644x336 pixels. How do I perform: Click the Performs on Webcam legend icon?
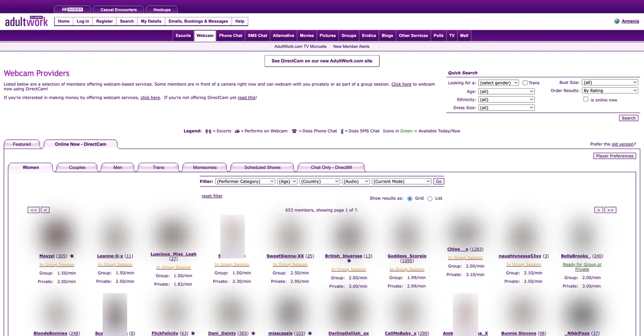[x=237, y=131]
